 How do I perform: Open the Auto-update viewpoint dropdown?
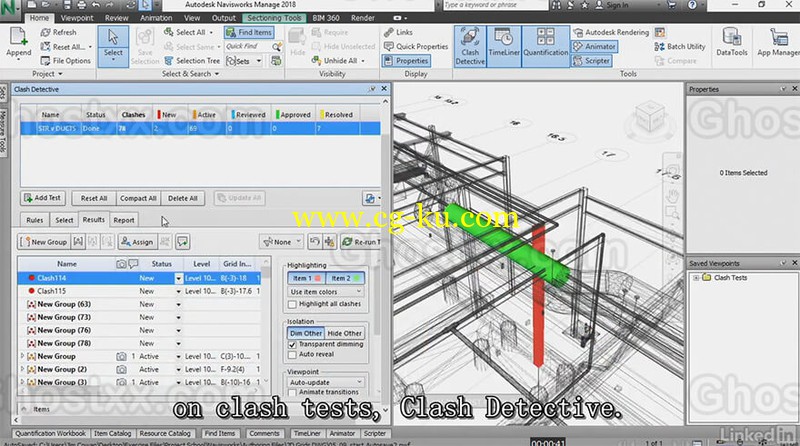[x=326, y=382]
